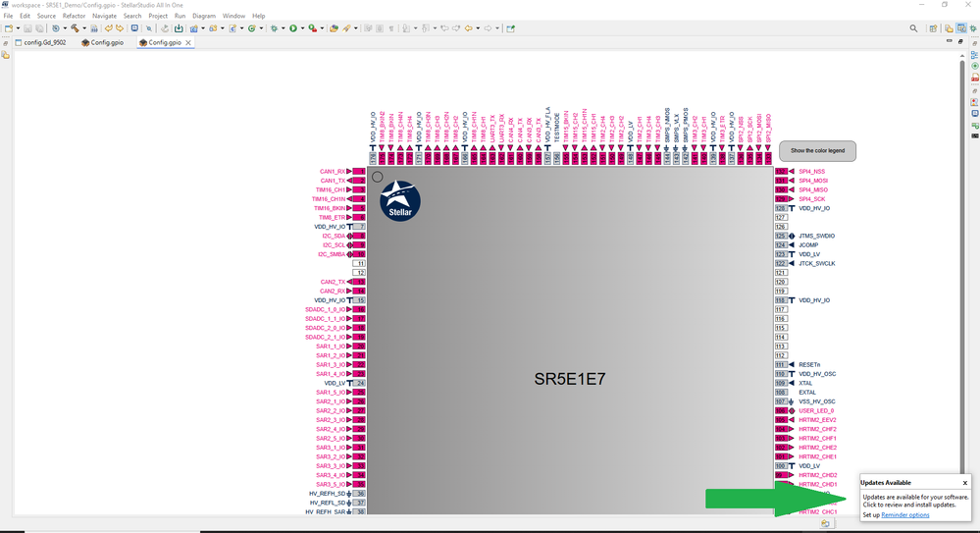Select the highlighted C/C++ perspective icon
This screenshot has width=980, height=533.
[961, 28]
